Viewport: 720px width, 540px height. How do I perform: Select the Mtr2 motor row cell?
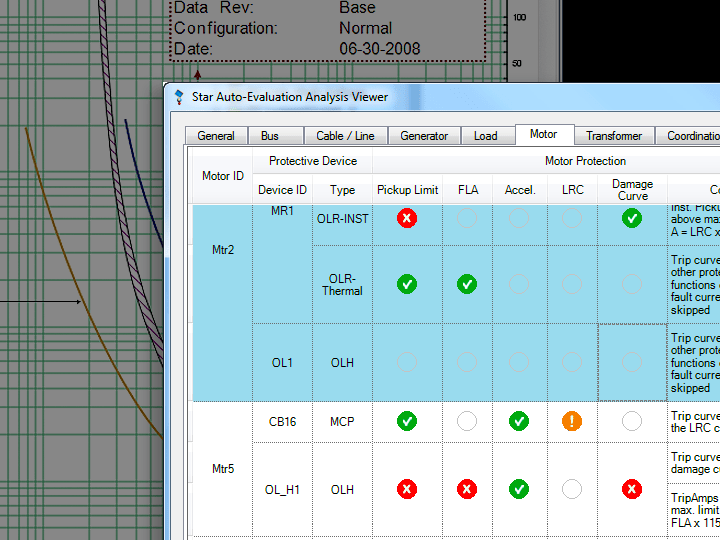(223, 249)
